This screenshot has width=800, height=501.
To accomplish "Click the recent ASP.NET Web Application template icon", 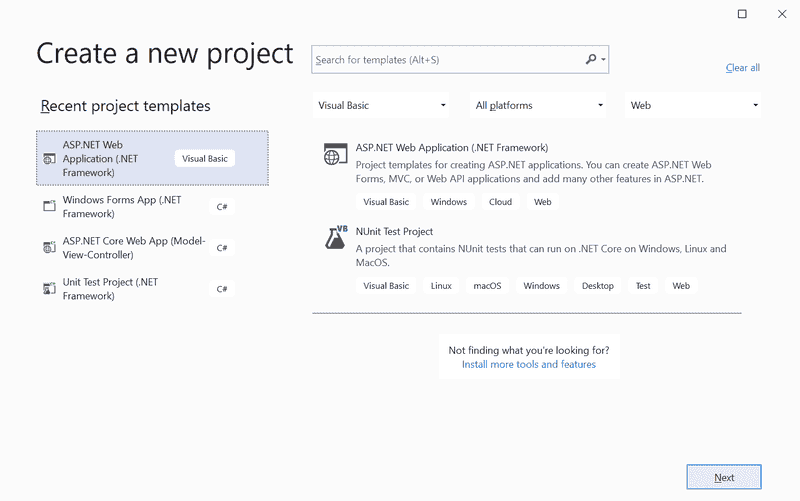I will (x=49, y=159).
